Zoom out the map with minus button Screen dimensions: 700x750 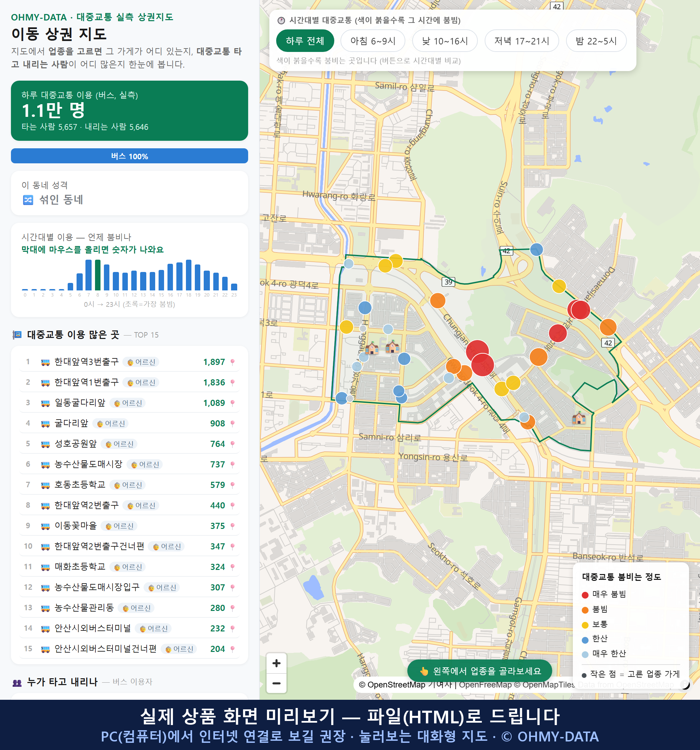(x=276, y=683)
